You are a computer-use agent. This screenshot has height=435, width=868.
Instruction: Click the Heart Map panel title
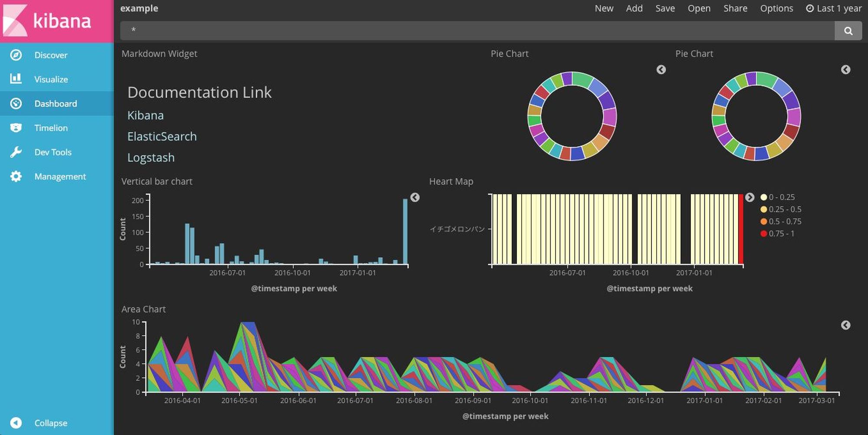coord(451,182)
